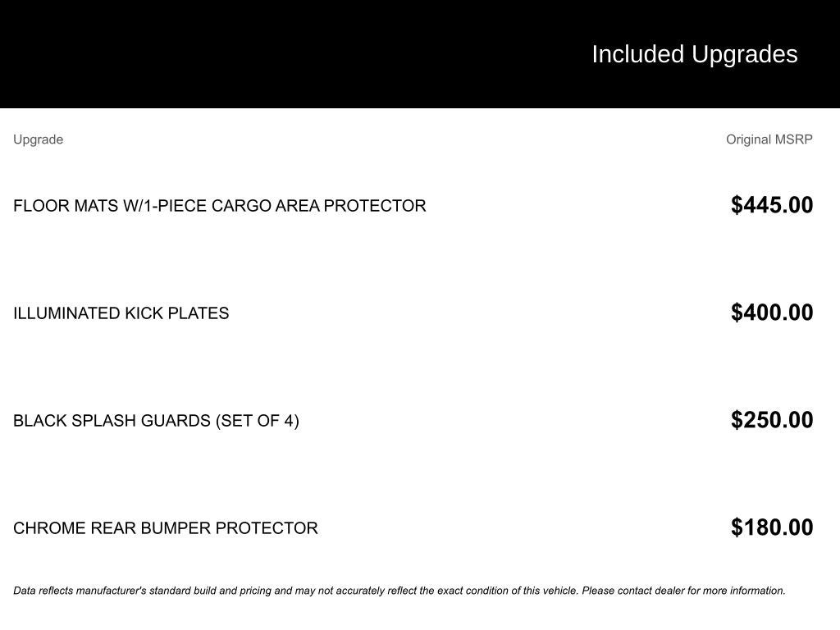Click the Floor Mats W/1-Piece Cargo Area Protector row
The width and height of the screenshot is (840, 630).
(413, 205)
